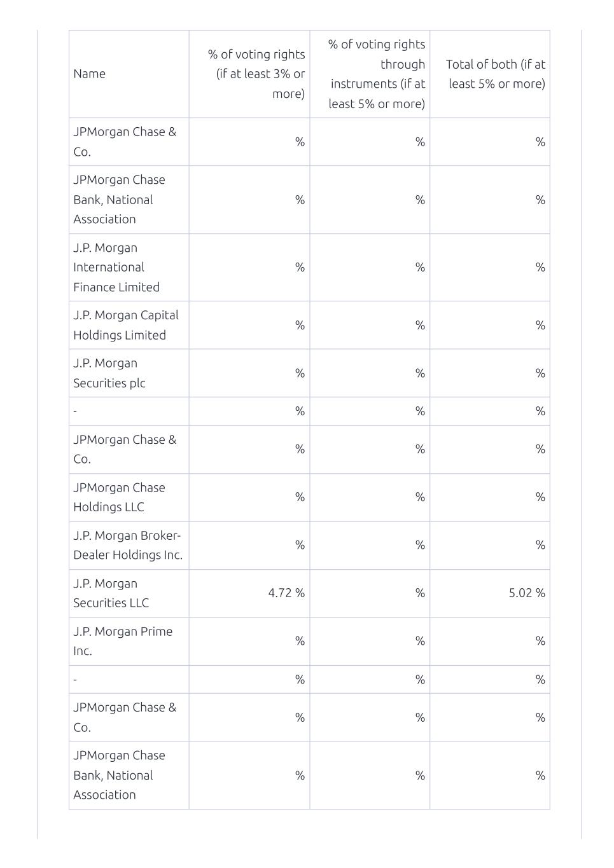Select instruments % cell for J.P. Morgan Capital Holdings
Screen dimensions: 614x868
420,325
